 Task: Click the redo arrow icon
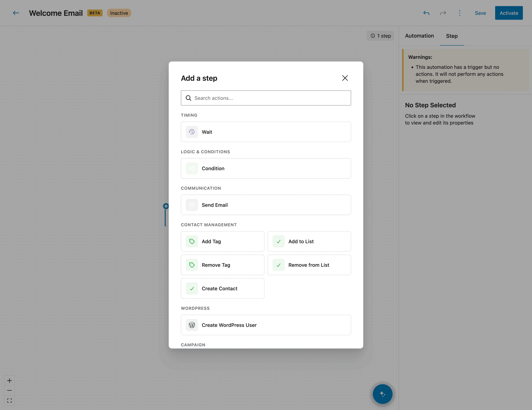[x=443, y=13]
